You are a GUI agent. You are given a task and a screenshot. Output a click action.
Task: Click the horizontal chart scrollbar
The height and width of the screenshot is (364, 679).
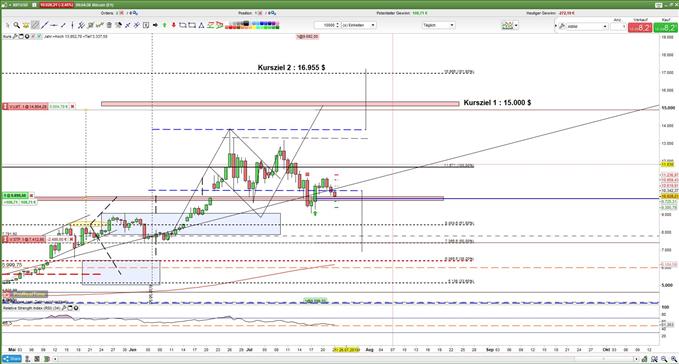coord(346,359)
